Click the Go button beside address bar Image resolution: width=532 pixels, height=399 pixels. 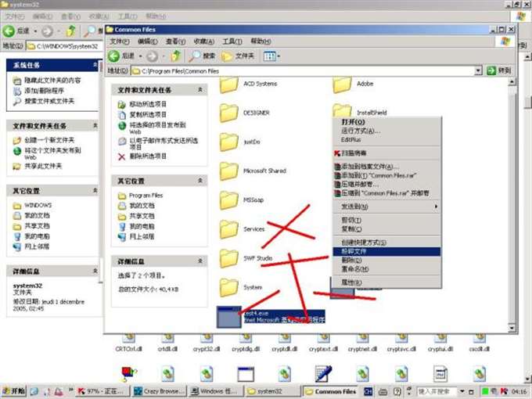[498, 70]
